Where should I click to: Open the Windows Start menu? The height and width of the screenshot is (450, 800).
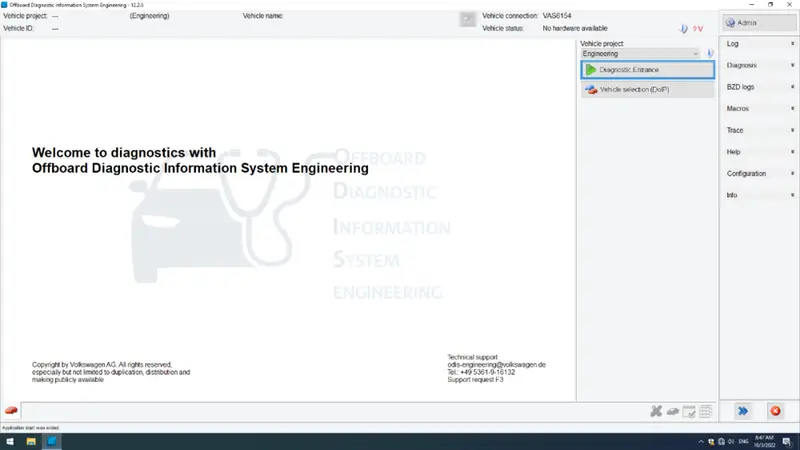coord(10,441)
